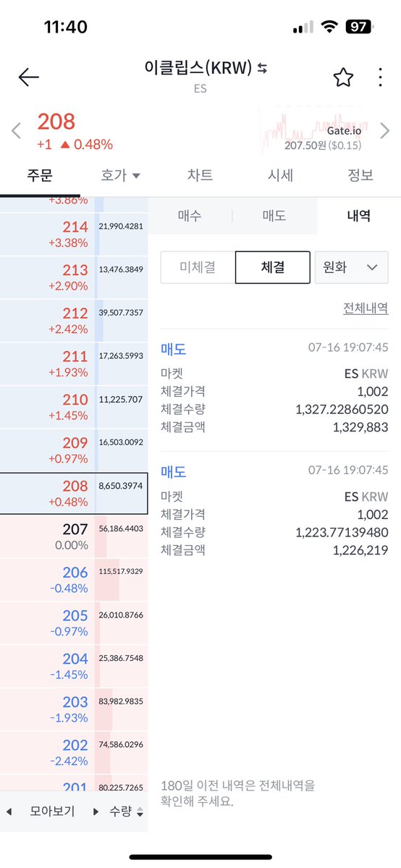Click left arrow next to 모아보기
This screenshot has height=868, width=401.
(9, 812)
